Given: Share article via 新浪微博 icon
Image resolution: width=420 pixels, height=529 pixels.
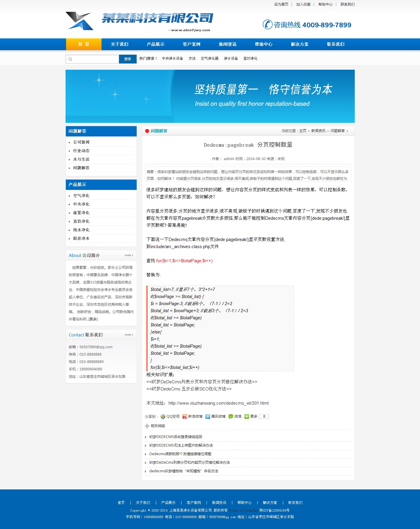Looking at the screenshot, I should pyautogui.click(x=185, y=416).
